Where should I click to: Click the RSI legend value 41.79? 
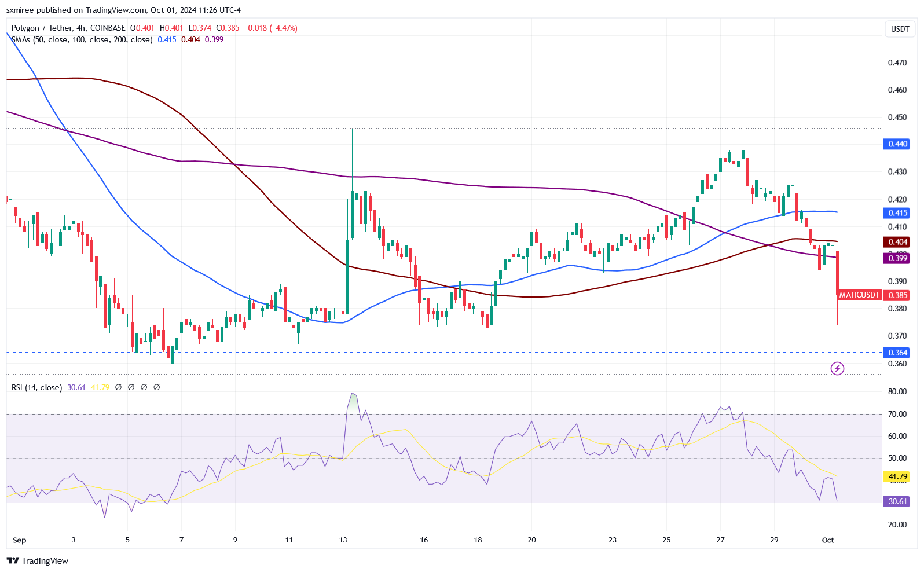(x=100, y=387)
